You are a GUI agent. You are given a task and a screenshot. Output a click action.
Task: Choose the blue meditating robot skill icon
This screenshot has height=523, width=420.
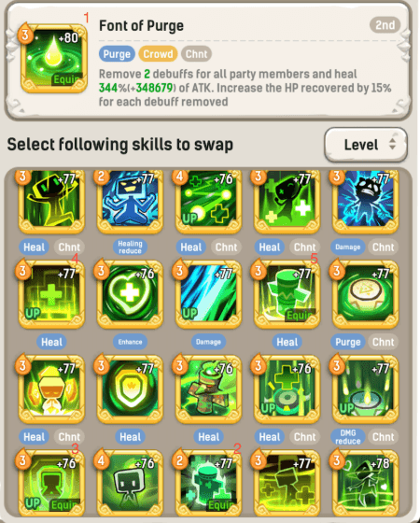(x=130, y=200)
